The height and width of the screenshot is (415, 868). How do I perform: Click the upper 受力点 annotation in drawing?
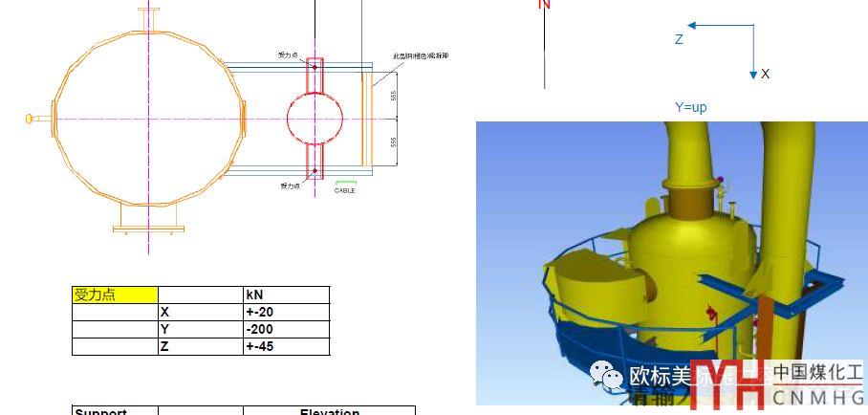pos(288,55)
